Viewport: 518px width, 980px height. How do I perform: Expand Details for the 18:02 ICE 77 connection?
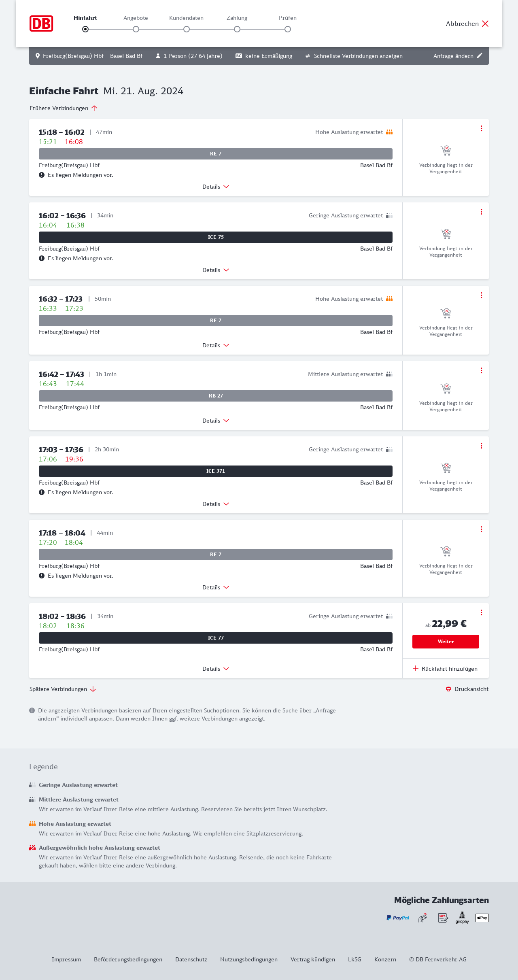coord(216,669)
